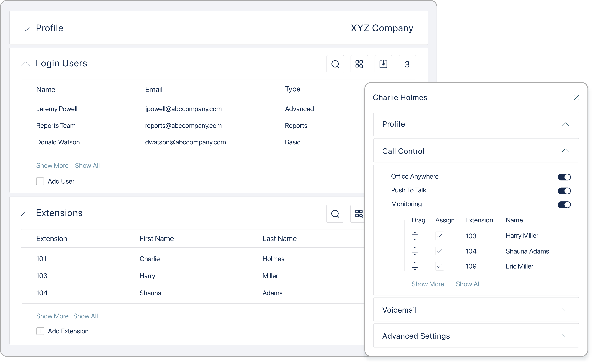Click Show All under Login Users
Viewport: 592px width, 364px height.
[87, 166]
